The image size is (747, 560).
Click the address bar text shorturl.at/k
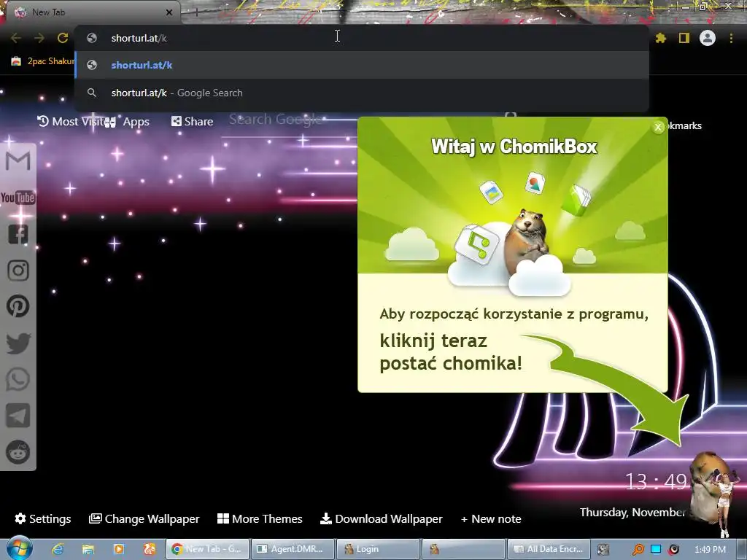139,38
